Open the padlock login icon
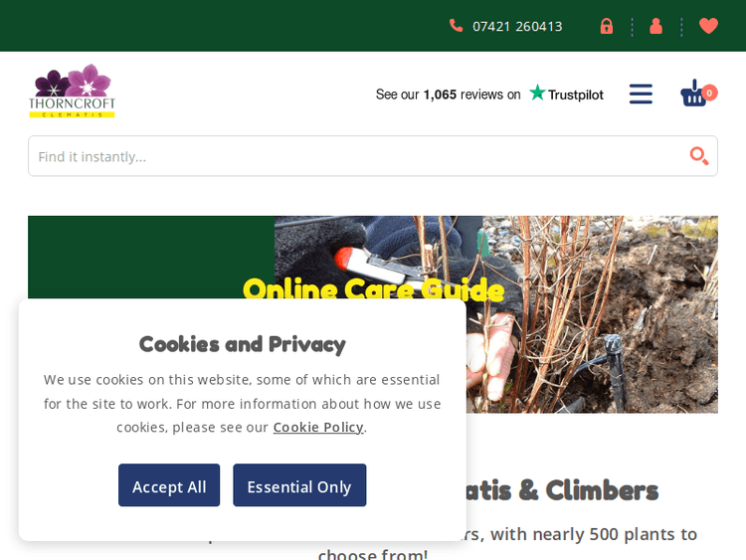This screenshot has width=746, height=560. tap(606, 26)
